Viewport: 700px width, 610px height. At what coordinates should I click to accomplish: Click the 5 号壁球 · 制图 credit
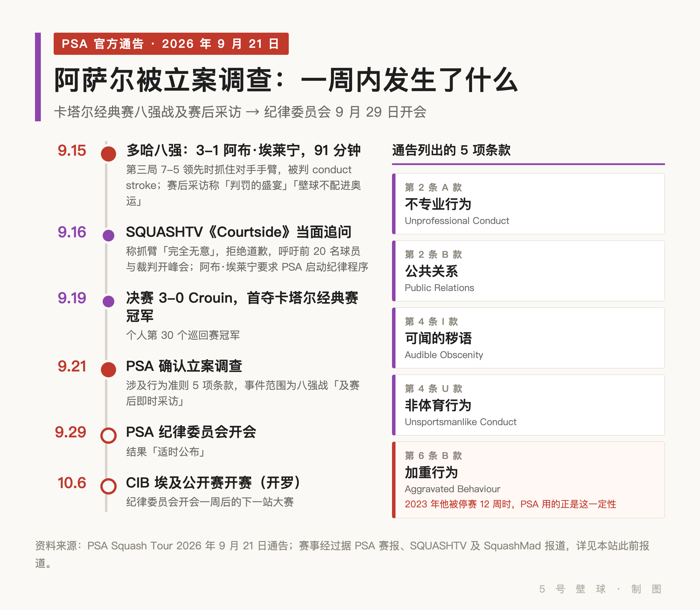coord(600,589)
